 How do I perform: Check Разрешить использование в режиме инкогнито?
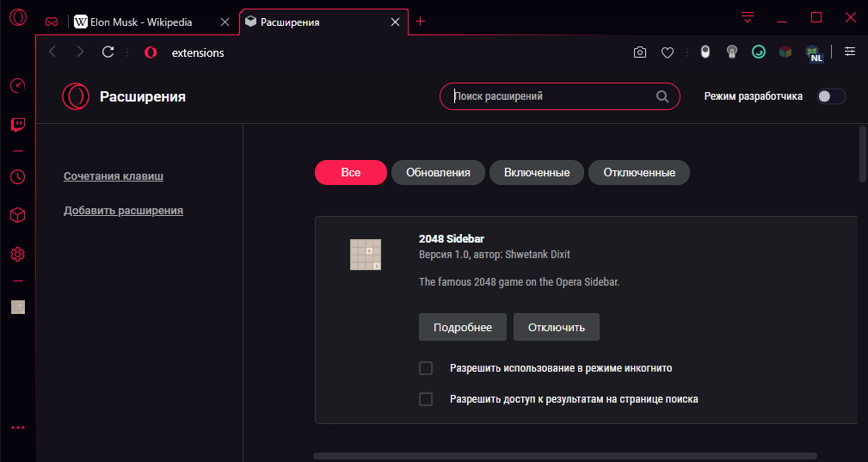tap(426, 368)
